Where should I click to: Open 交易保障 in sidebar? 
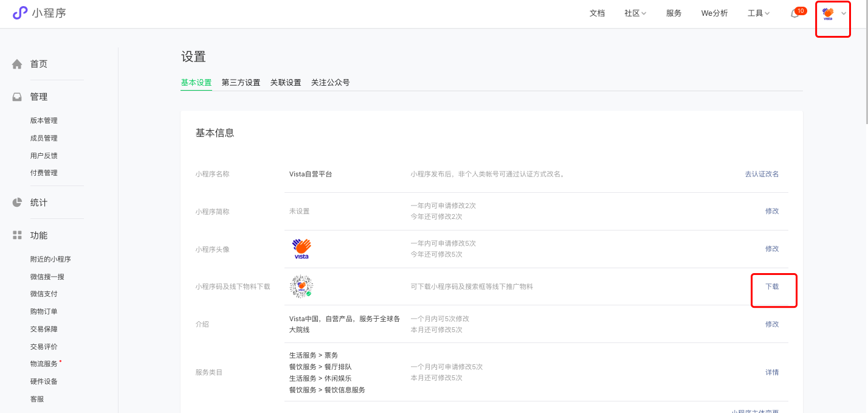[x=44, y=329]
